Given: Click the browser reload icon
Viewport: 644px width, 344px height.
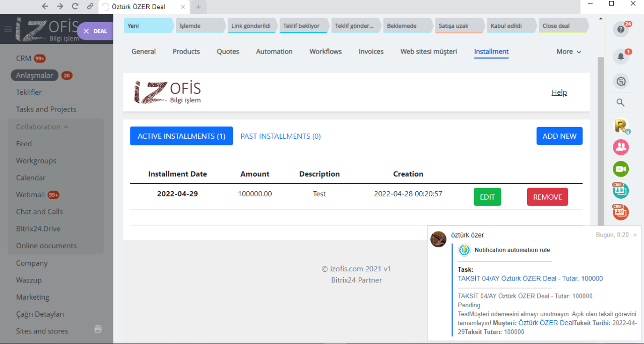Looking at the screenshot, I should click(x=75, y=7).
